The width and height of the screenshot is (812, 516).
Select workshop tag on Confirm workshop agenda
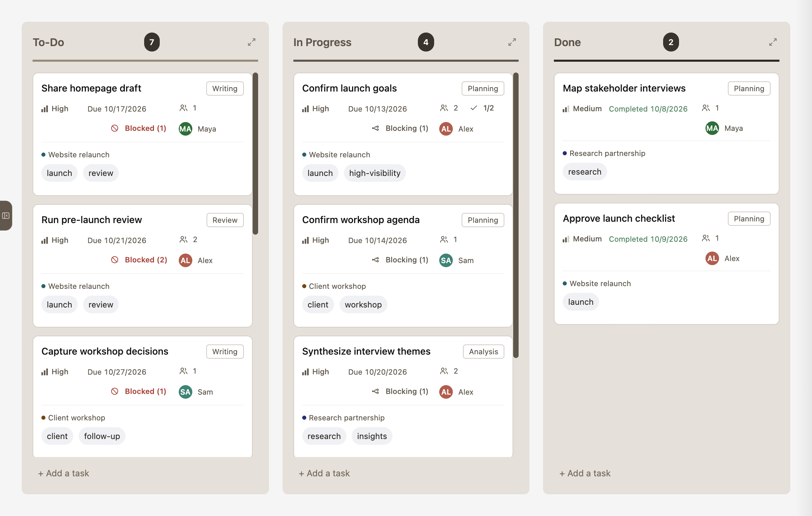tap(363, 304)
